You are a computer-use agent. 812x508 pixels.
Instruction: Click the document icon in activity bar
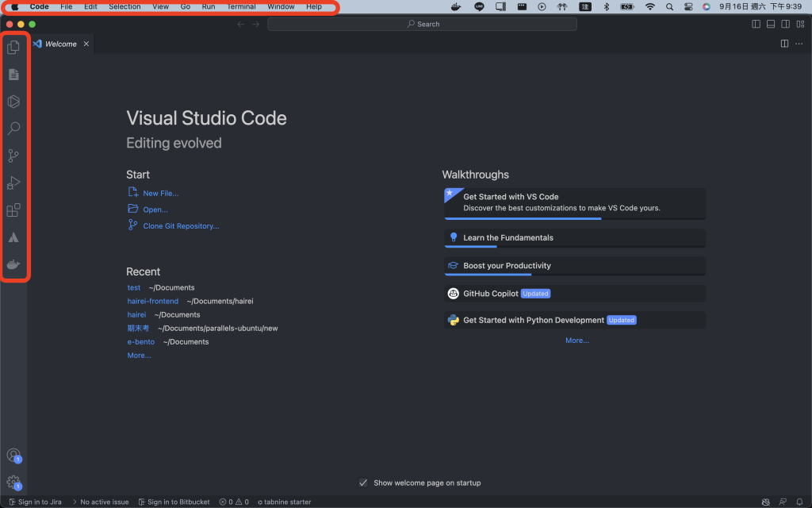13,74
